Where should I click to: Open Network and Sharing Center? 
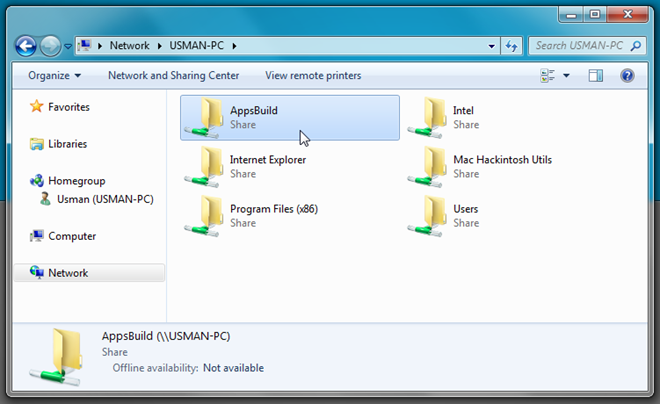(173, 76)
